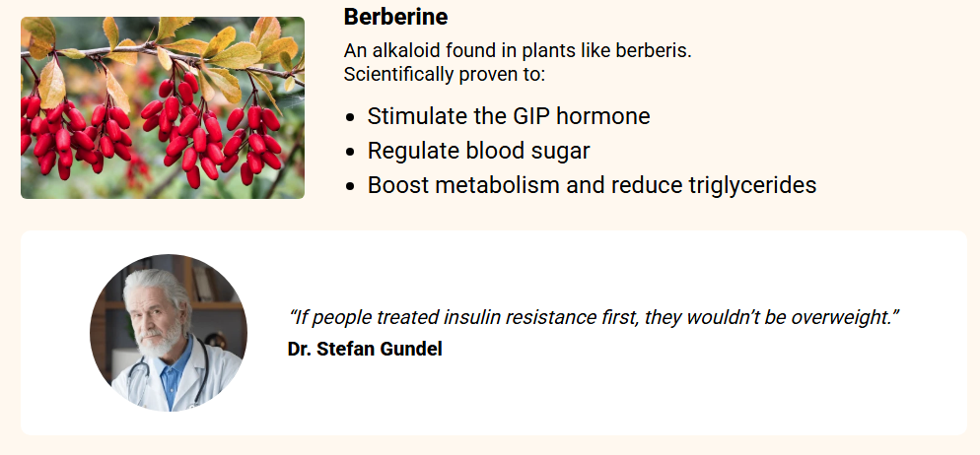Click the red berberis berries photo
Image resolution: width=980 pixels, height=455 pixels.
pyautogui.click(x=163, y=107)
